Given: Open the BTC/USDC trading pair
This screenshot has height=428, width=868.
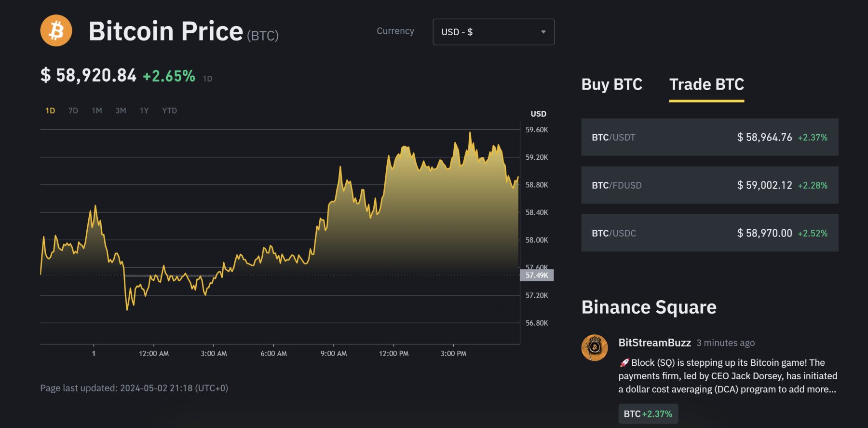Looking at the screenshot, I should pyautogui.click(x=709, y=233).
